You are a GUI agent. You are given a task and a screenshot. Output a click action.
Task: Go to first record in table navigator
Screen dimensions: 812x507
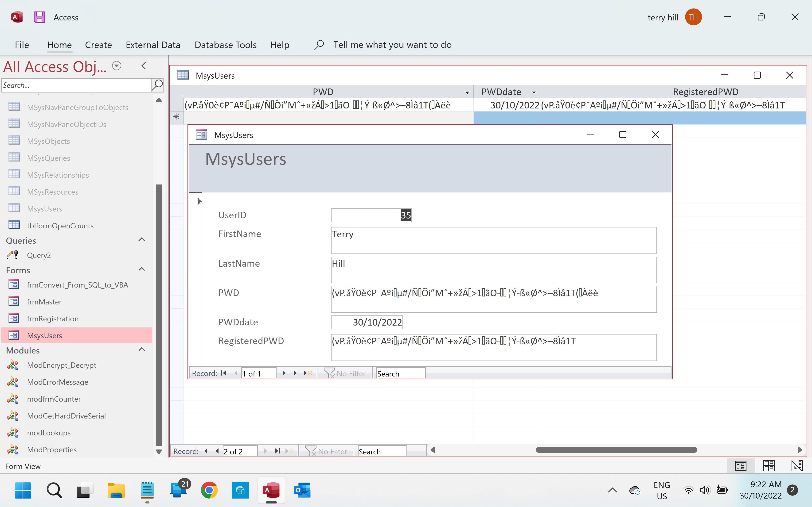click(x=205, y=451)
